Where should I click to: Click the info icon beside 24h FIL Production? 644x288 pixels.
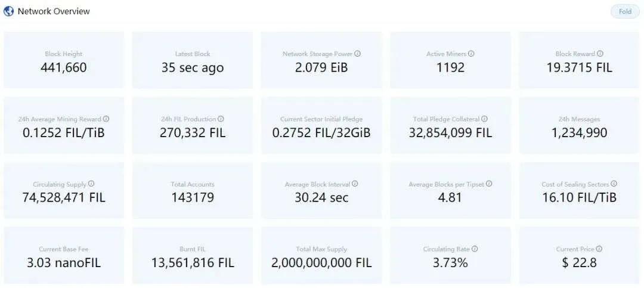click(x=221, y=119)
